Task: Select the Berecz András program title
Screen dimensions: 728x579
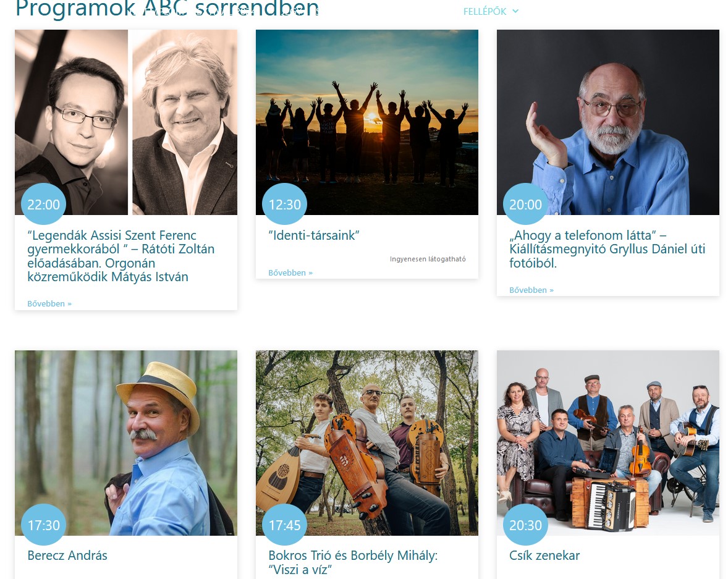Action: (67, 556)
